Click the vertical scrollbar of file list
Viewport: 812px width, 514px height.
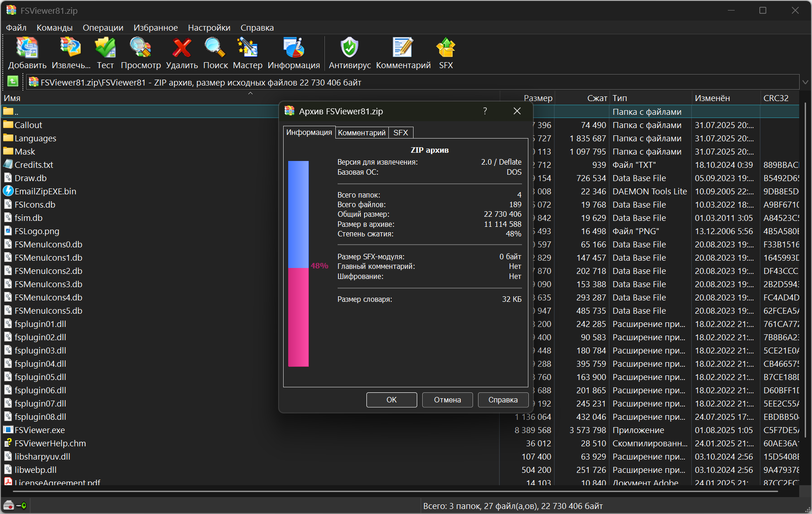[805, 270]
